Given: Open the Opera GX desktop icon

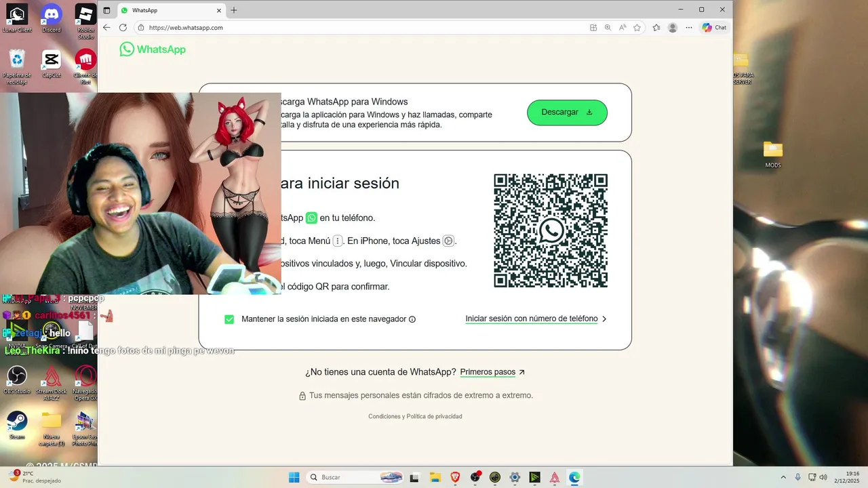Looking at the screenshot, I should coord(85,383).
